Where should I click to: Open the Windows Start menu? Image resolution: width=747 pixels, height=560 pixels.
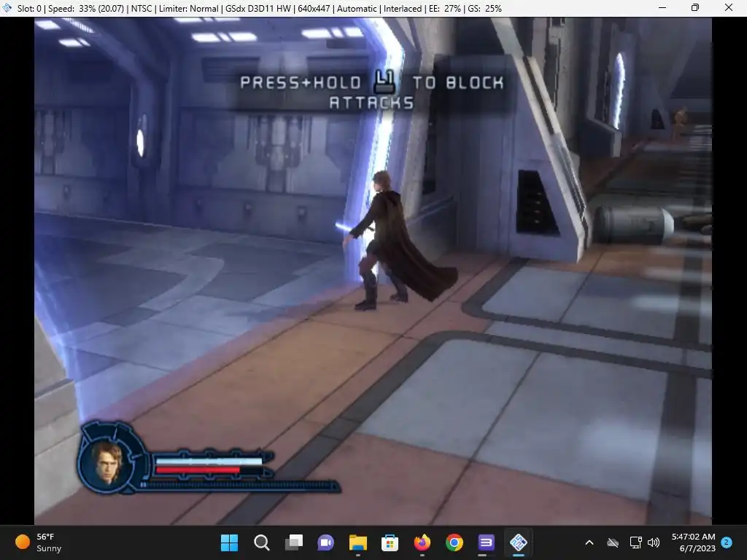tap(229, 542)
